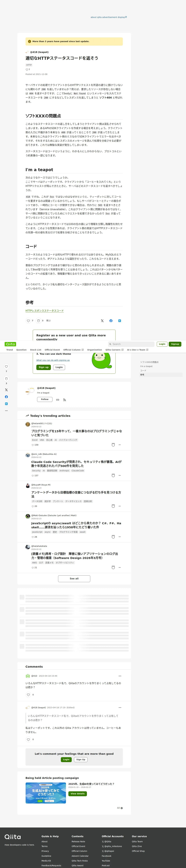Jump to ソフトXXXの問題点 in table of contents

(x=149, y=362)
